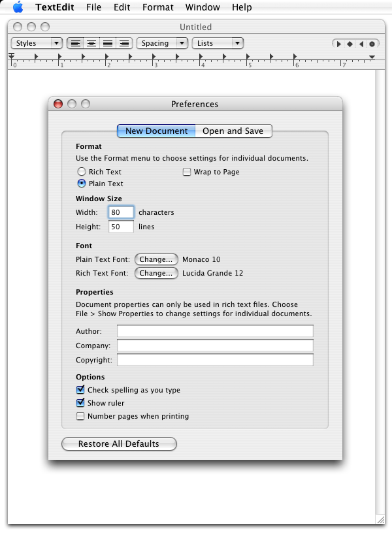Open the Edit menu

tap(122, 7)
